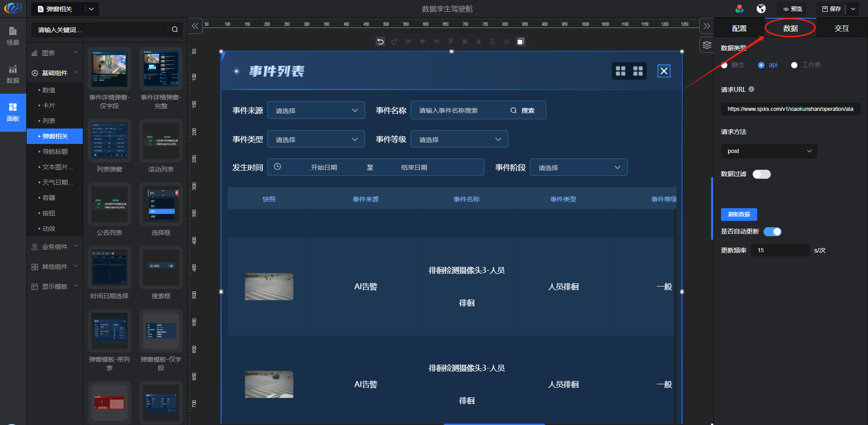This screenshot has height=425, width=868.
Task: Open the 请求方法 post dropdown
Action: coord(768,151)
